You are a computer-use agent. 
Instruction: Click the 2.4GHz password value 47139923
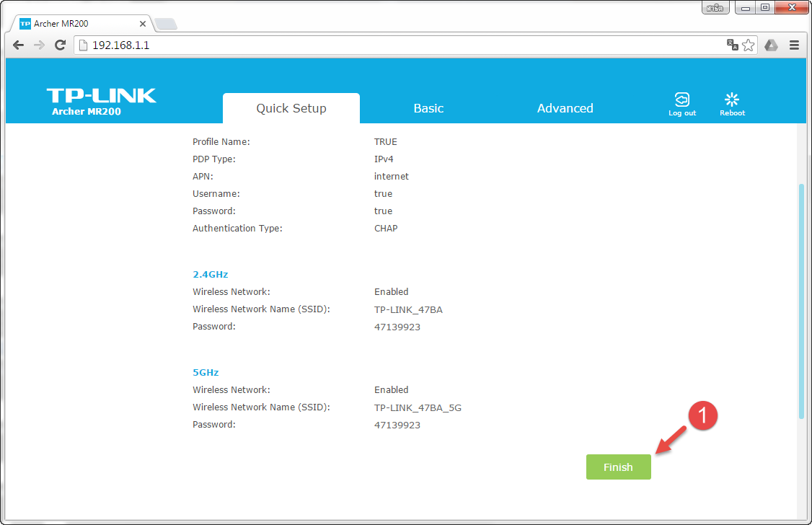397,327
